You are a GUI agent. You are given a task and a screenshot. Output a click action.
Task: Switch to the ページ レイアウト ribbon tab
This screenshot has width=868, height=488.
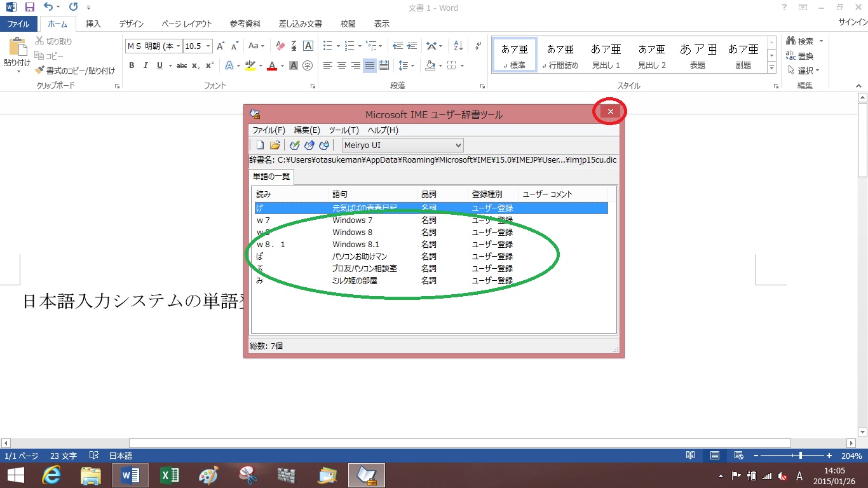pos(187,24)
